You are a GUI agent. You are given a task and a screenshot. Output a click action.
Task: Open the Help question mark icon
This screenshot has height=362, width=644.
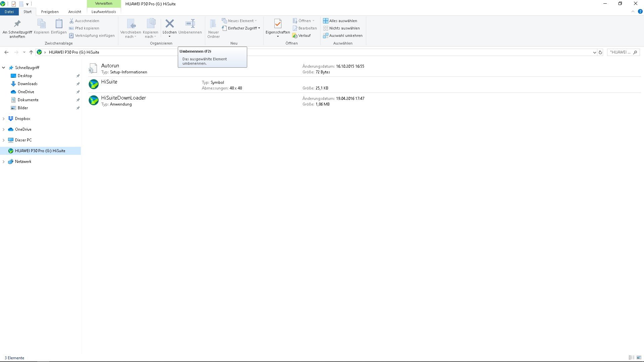tap(640, 11)
